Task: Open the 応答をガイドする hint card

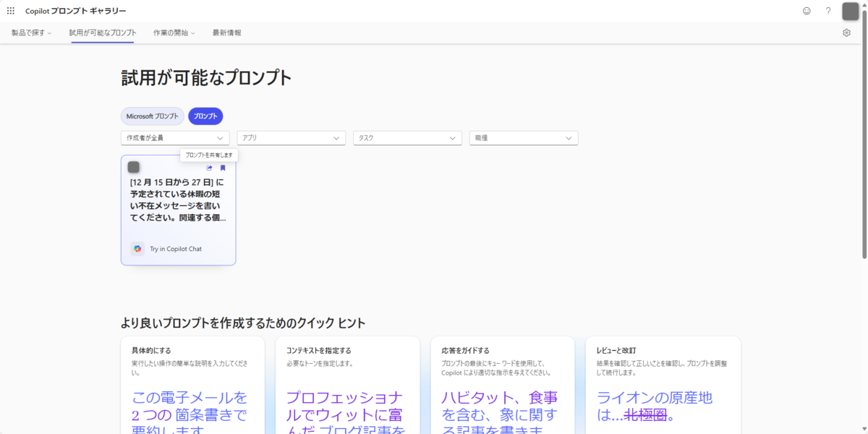Action: point(503,385)
